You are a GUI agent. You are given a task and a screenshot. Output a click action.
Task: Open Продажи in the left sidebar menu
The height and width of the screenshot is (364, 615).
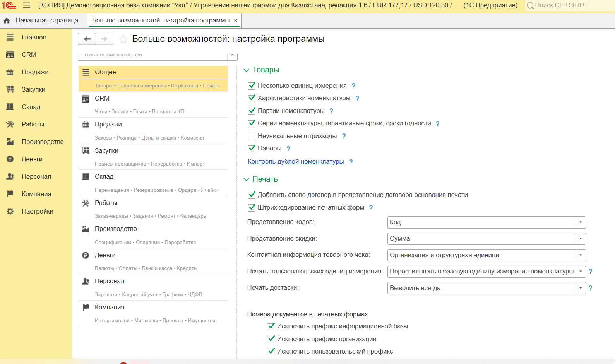click(x=35, y=72)
